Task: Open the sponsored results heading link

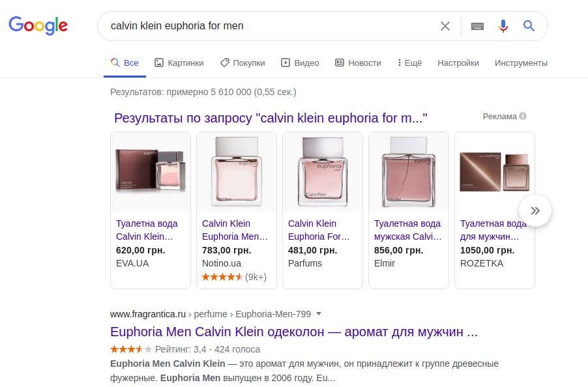Action: [271, 118]
